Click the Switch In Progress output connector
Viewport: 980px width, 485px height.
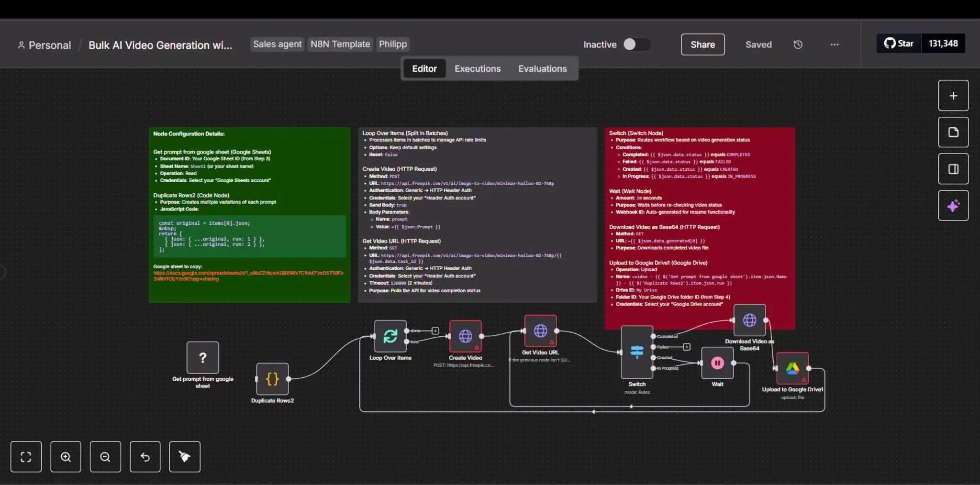(x=653, y=368)
